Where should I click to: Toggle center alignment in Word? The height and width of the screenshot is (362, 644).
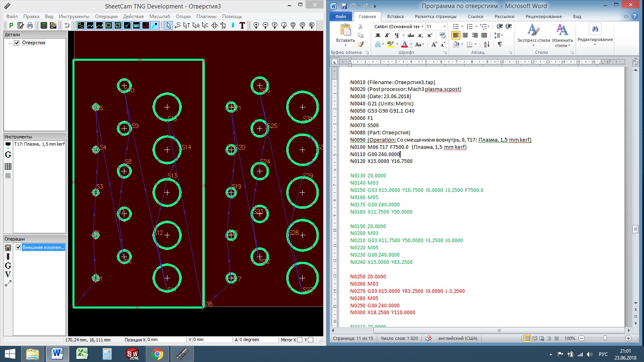click(x=465, y=35)
